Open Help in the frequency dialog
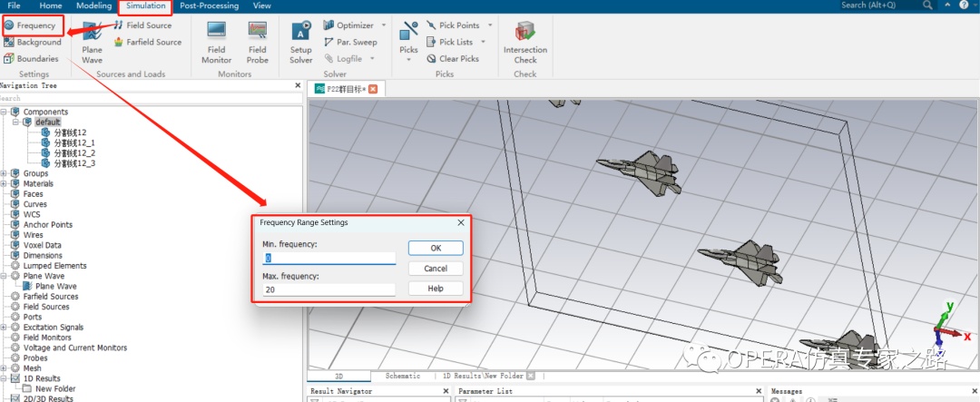This screenshot has height=402, width=980. point(436,289)
